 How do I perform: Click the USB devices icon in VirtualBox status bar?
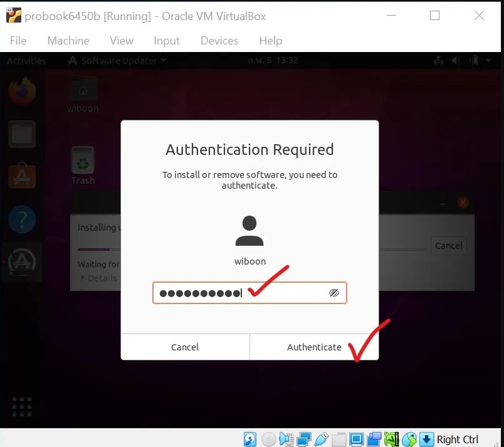pyautogui.click(x=322, y=439)
